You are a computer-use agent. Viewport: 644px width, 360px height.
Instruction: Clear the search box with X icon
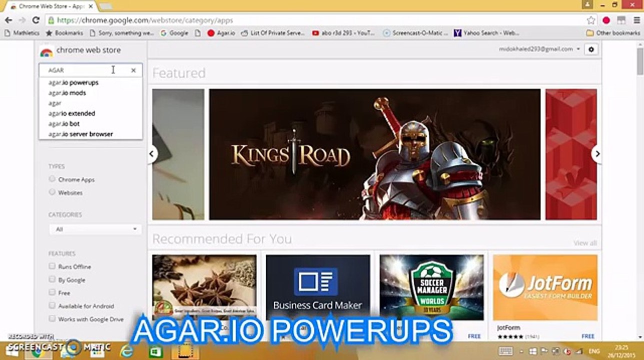point(133,70)
